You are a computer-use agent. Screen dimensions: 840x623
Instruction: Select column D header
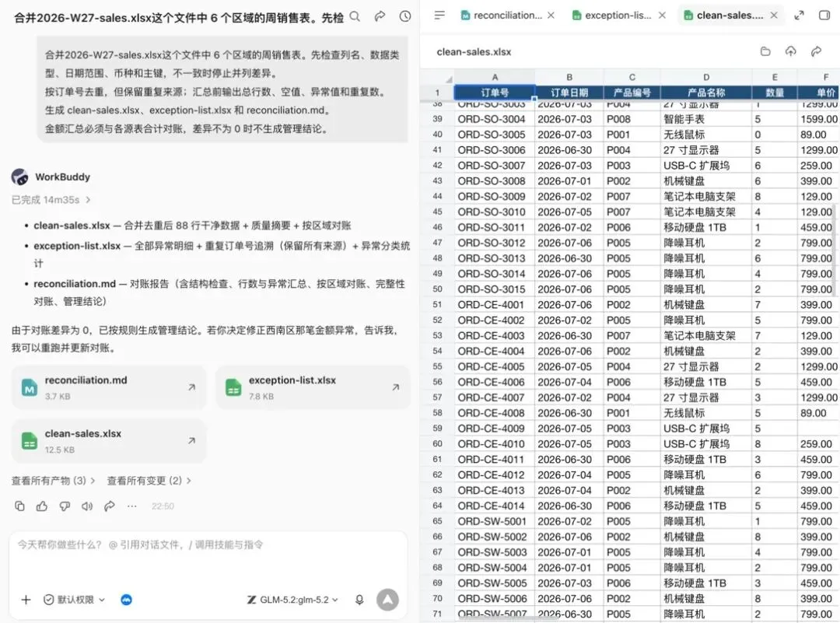(706, 77)
